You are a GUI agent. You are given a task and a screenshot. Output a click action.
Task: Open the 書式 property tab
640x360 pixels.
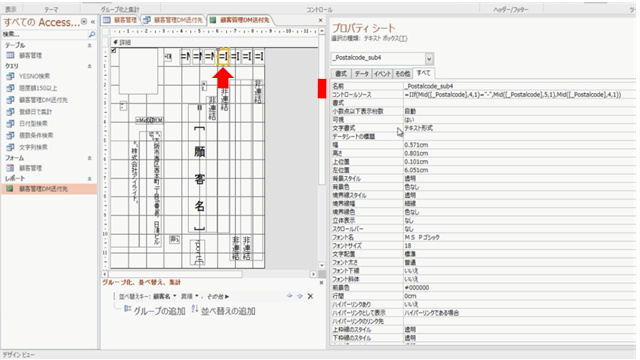pos(341,74)
